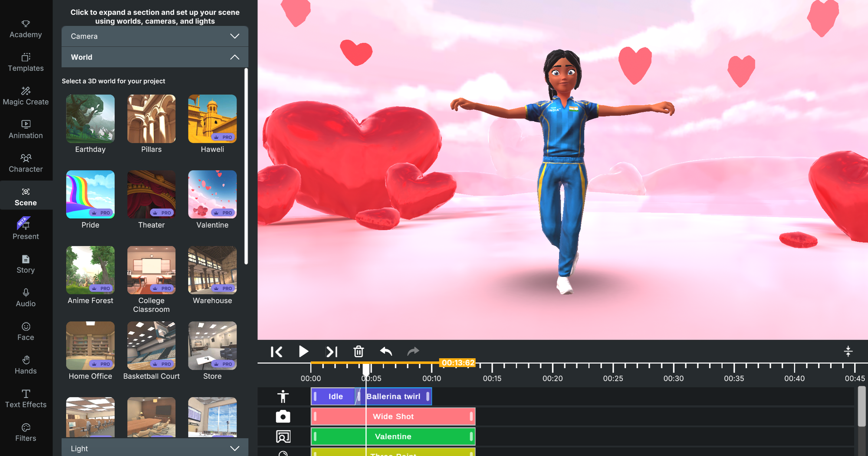Collapse the World section
868x456 pixels.
(x=154, y=57)
